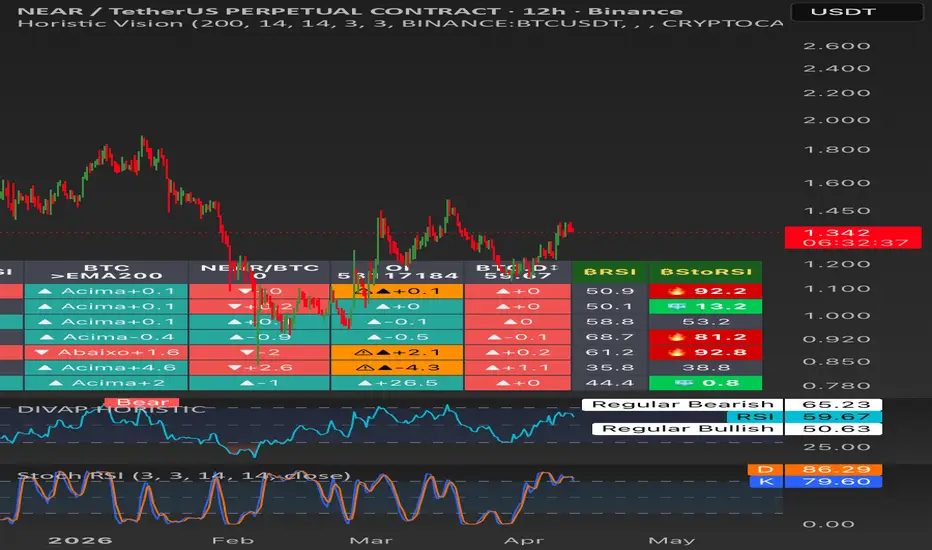932x550 pixels.
Task: Click the BRSI value 58.8
Action: (x=609, y=322)
